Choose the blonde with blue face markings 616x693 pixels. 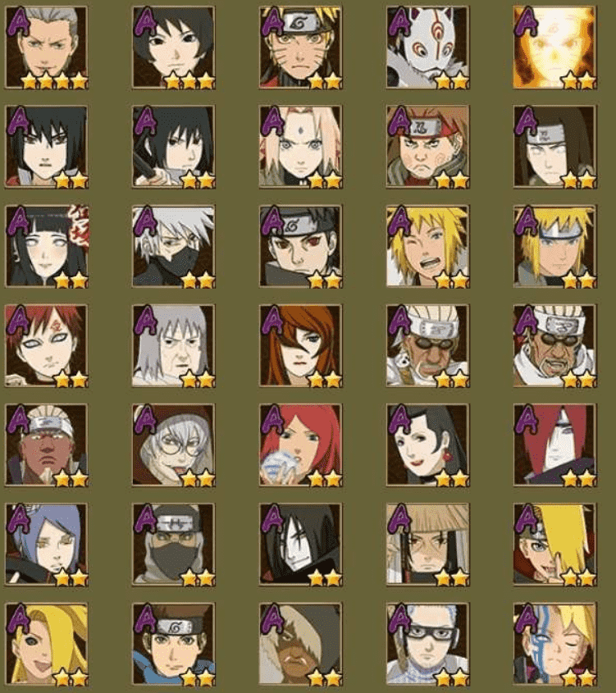click(554, 644)
